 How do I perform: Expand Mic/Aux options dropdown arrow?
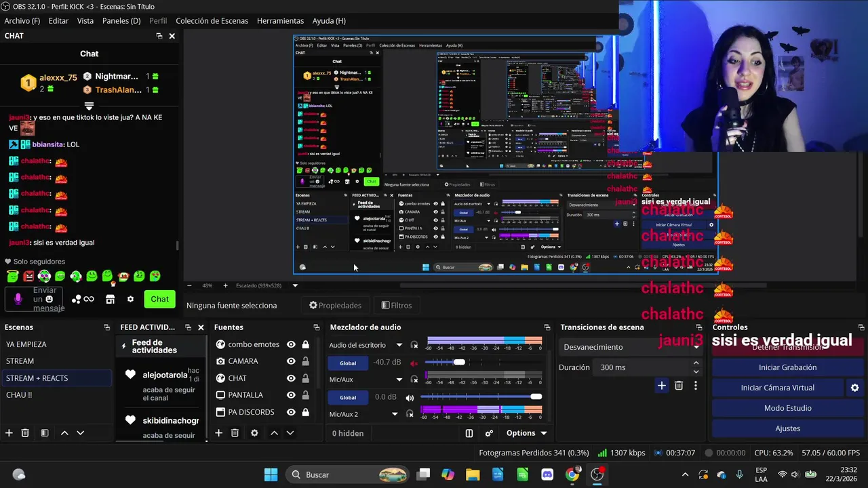click(399, 380)
